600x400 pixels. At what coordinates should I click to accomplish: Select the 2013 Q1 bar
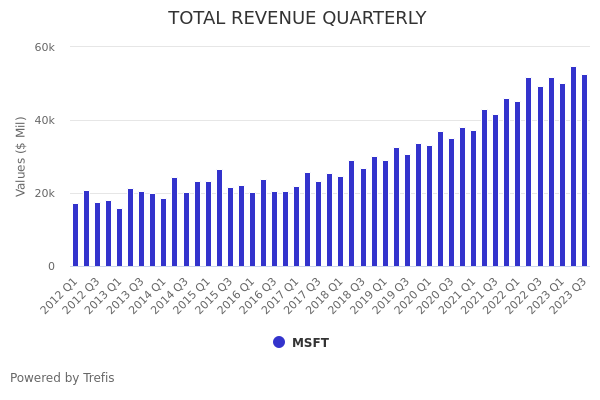tap(119, 238)
